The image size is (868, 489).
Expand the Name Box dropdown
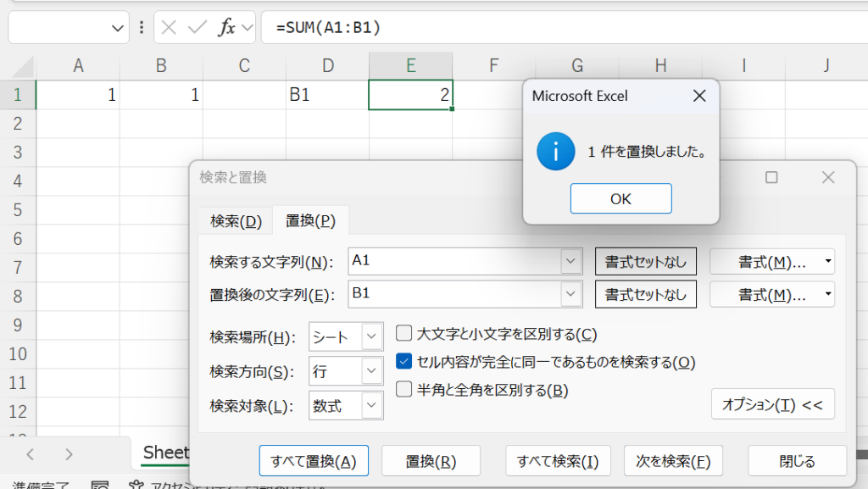point(117,28)
